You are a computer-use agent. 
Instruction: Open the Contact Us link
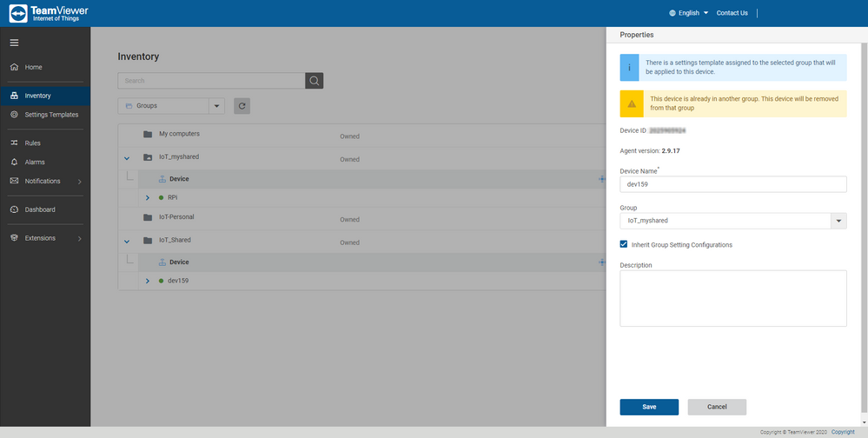click(732, 13)
